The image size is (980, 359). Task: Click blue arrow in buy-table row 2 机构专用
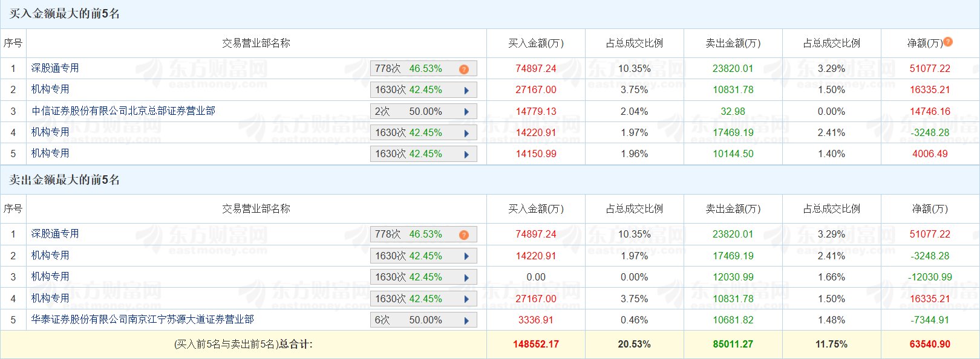point(466,90)
